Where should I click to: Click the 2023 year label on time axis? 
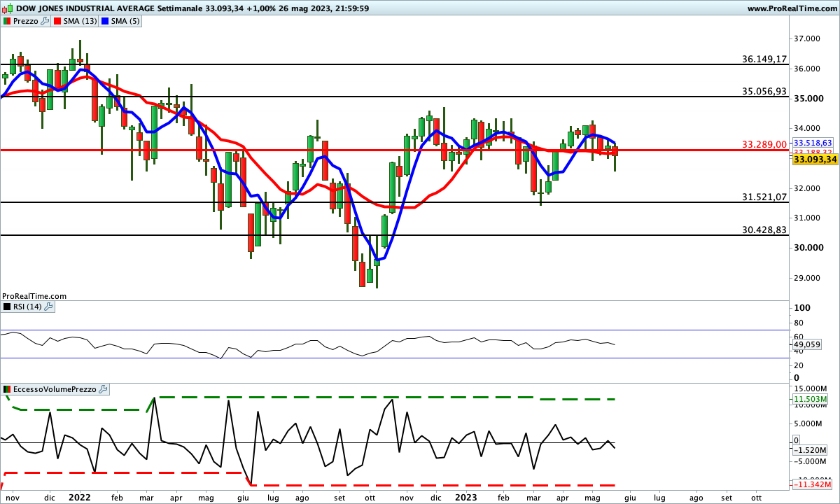click(x=465, y=497)
